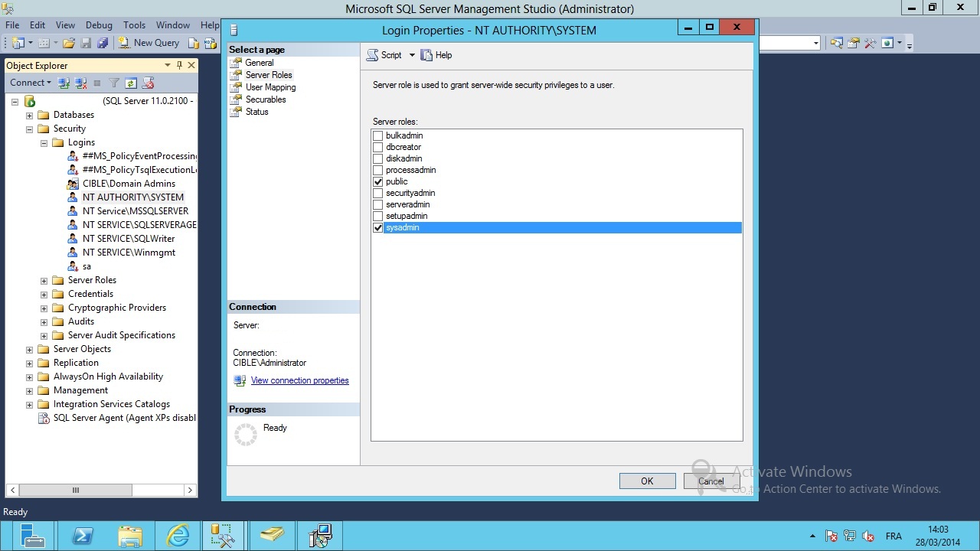
Task: Click the Script icon in Login Properties
Action: (x=372, y=55)
